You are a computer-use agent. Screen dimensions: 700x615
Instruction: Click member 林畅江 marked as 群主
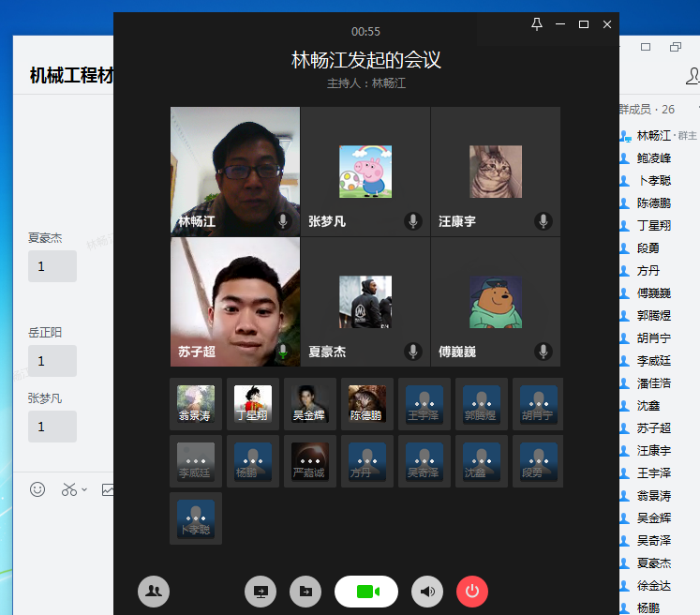point(653,136)
